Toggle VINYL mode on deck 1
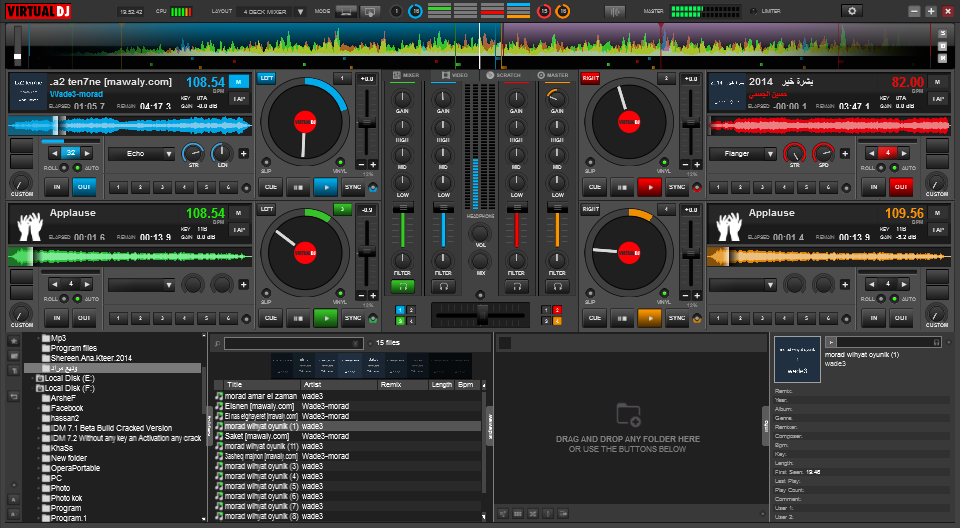Image resolution: width=960 pixels, height=528 pixels. tap(340, 163)
